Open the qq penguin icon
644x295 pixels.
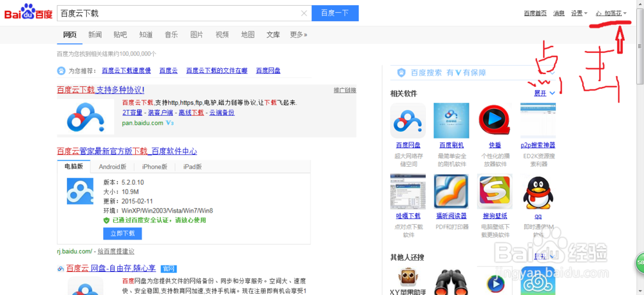tap(538, 191)
